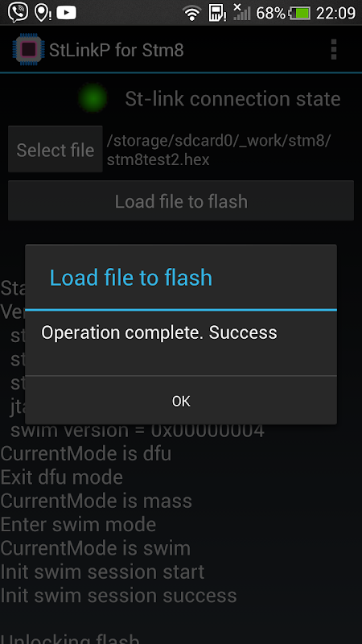This screenshot has height=644, width=362.
Task: Tap the mobile signal strength icon
Action: tap(242, 13)
